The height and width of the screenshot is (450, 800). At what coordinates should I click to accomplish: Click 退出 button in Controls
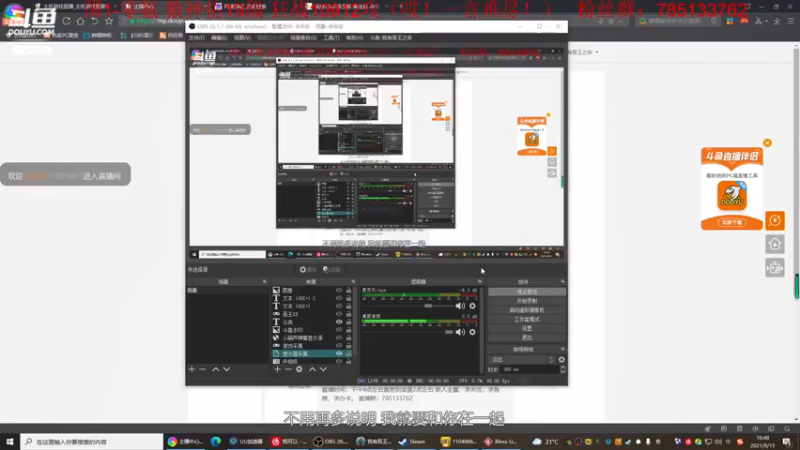[x=527, y=338]
